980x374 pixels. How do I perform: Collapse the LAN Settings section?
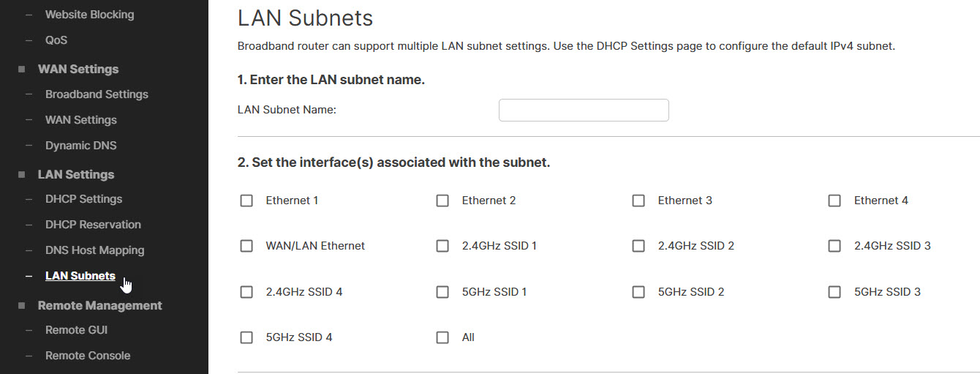[75, 174]
